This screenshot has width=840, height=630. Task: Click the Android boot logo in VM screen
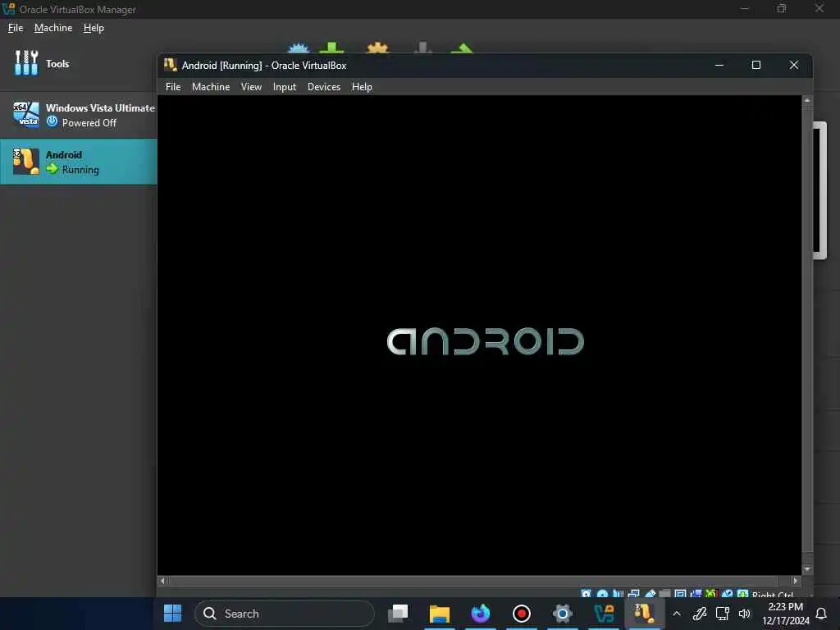pyautogui.click(x=486, y=341)
